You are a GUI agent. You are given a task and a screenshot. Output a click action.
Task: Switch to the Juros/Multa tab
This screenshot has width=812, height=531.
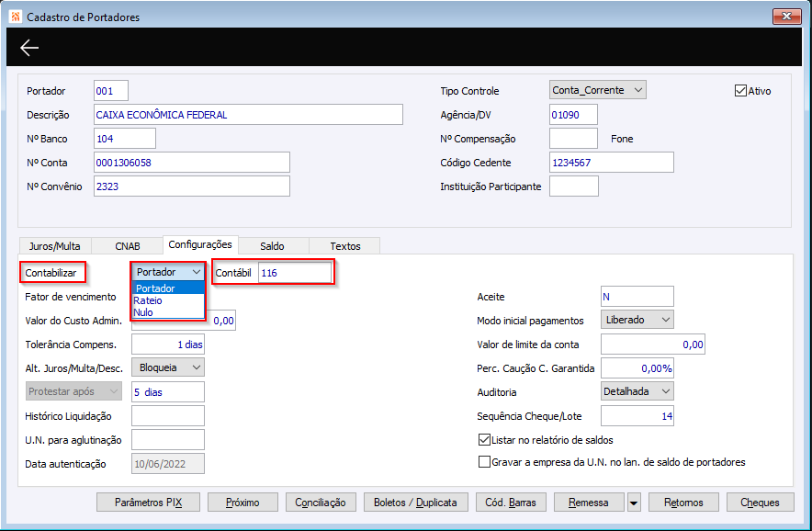pos(55,246)
